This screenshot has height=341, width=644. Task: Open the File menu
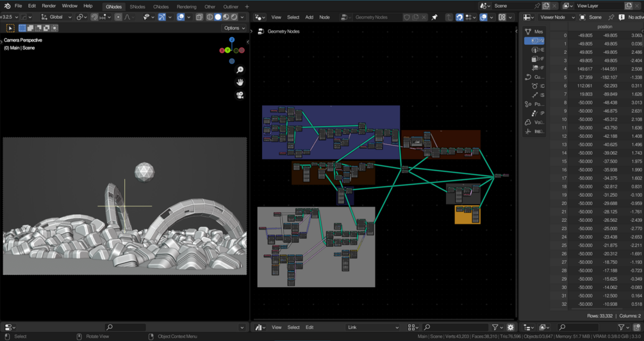click(19, 6)
